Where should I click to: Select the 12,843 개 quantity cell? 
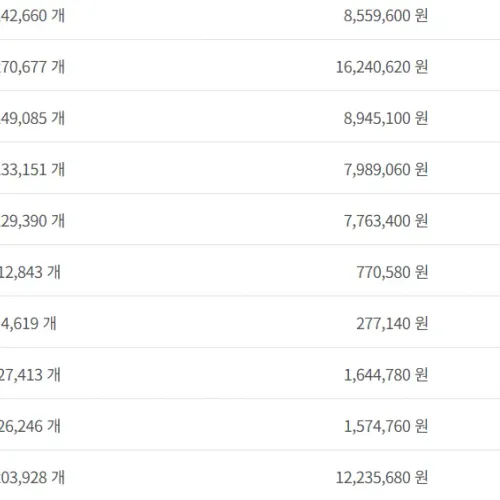coord(30,272)
